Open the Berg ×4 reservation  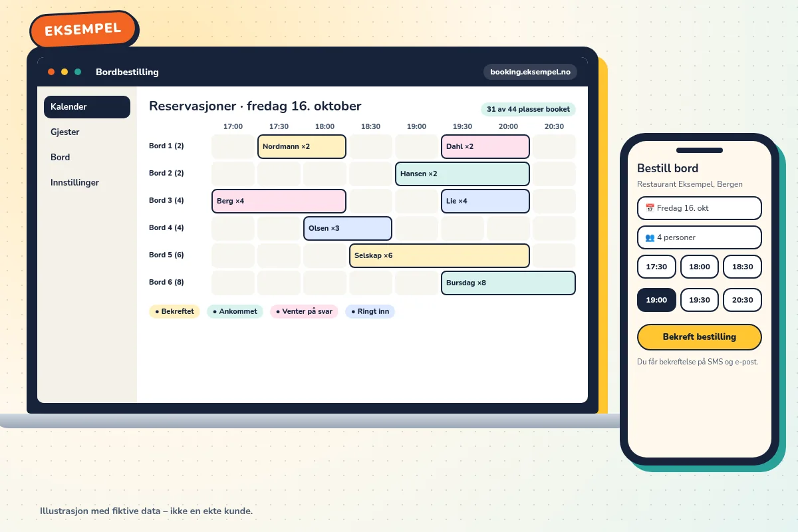pos(279,201)
